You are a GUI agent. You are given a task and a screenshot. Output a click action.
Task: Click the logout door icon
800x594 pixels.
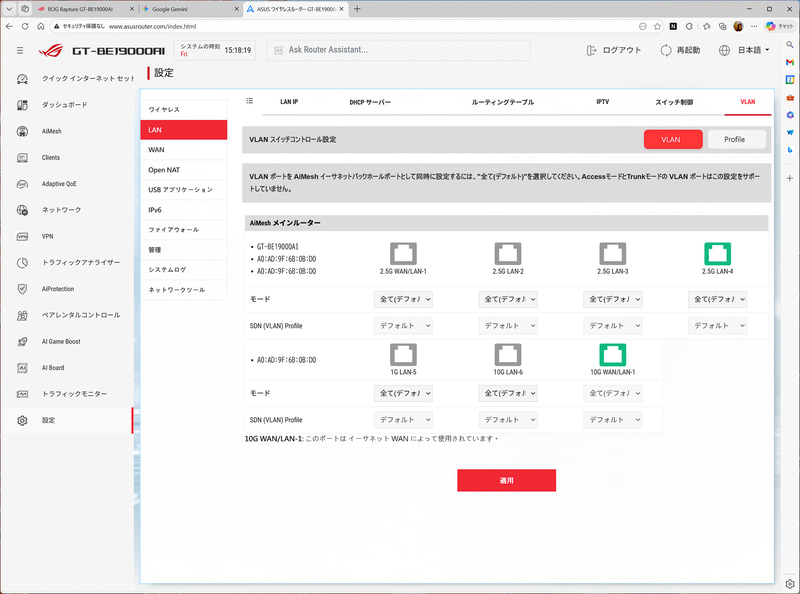591,51
